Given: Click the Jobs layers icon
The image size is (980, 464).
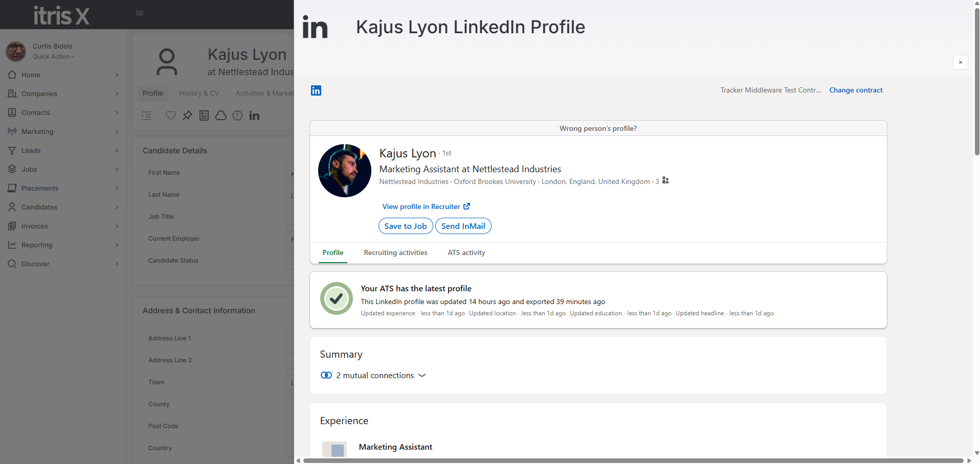Looking at the screenshot, I should (x=12, y=169).
